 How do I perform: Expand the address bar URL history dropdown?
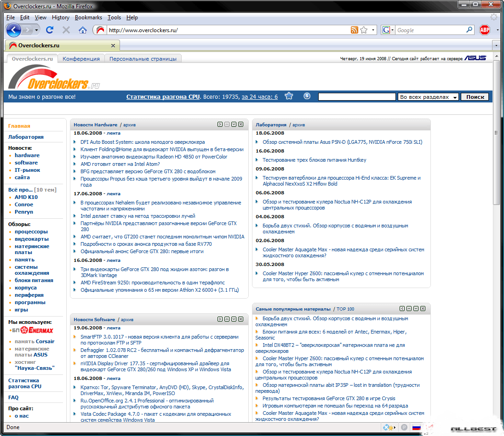373,30
